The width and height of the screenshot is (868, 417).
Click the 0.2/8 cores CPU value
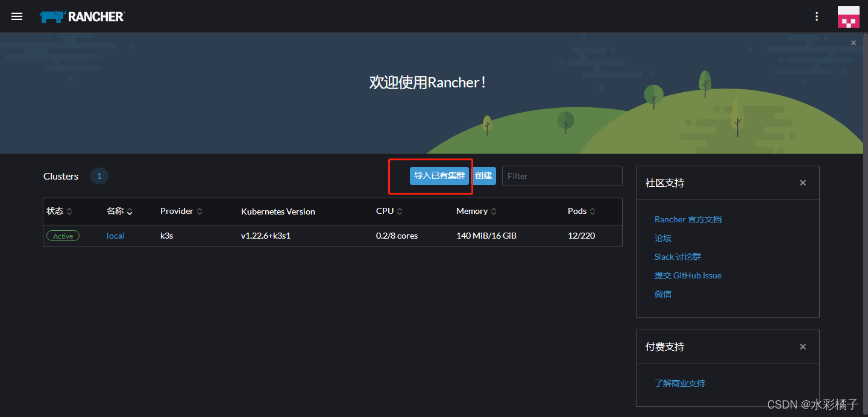coord(397,236)
